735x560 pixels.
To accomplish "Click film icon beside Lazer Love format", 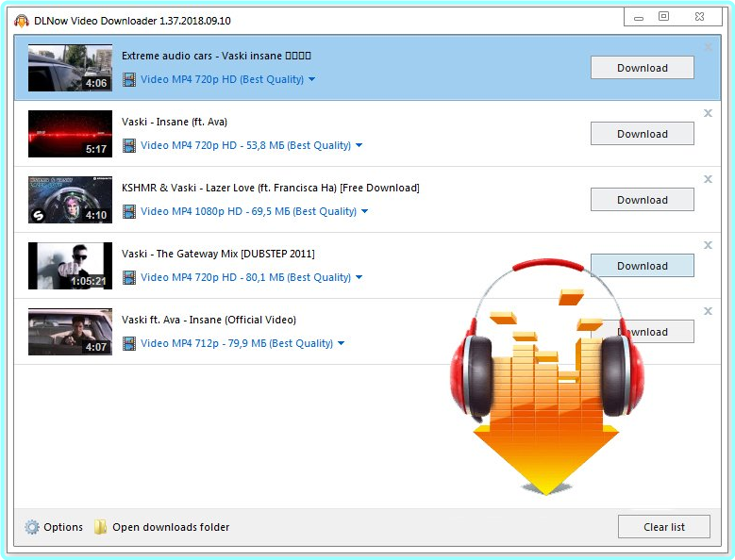I will coord(129,211).
